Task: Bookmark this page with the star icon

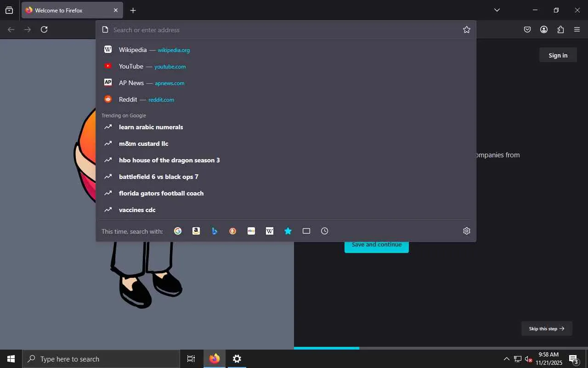Action: tap(467, 30)
